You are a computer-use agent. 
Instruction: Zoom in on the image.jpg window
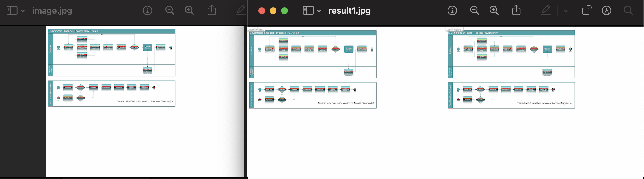point(189,11)
